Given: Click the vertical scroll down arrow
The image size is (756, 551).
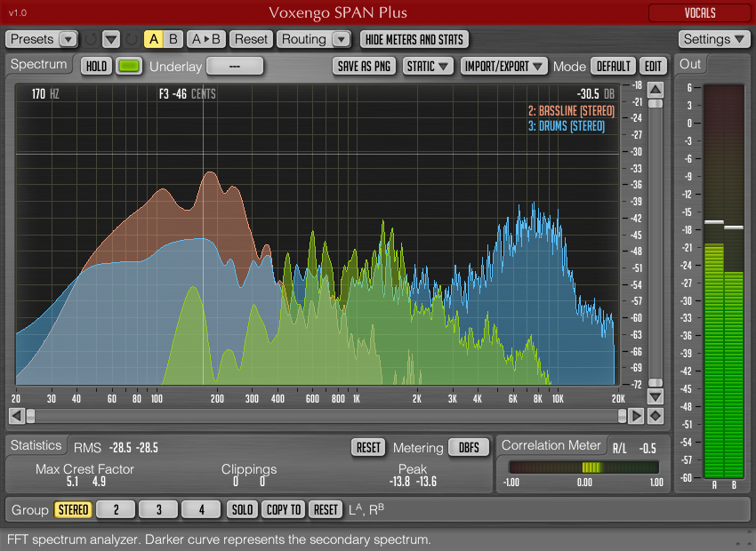Looking at the screenshot, I should pyautogui.click(x=655, y=397).
